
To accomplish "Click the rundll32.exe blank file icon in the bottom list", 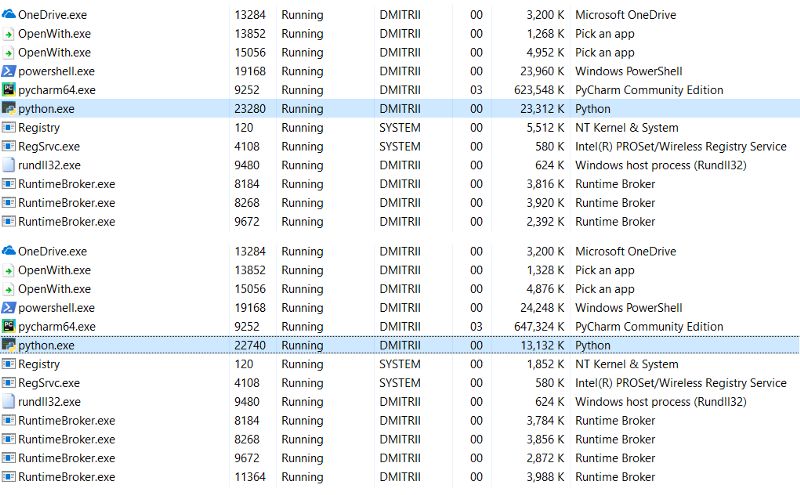I will [x=9, y=402].
